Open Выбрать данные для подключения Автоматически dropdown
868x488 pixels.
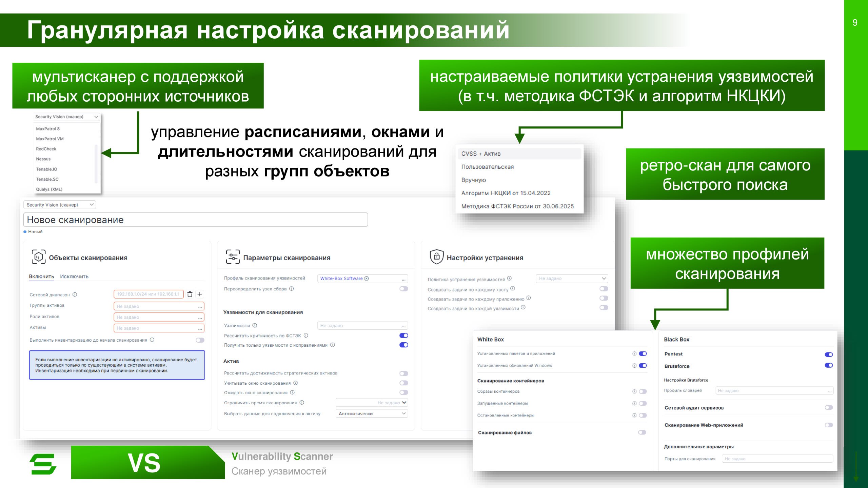point(372,413)
